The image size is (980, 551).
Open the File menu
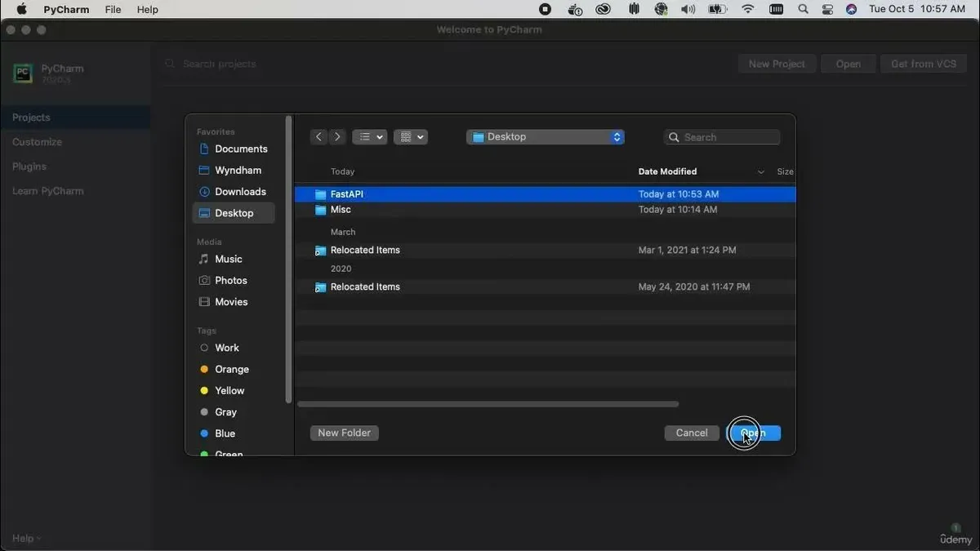pos(113,9)
